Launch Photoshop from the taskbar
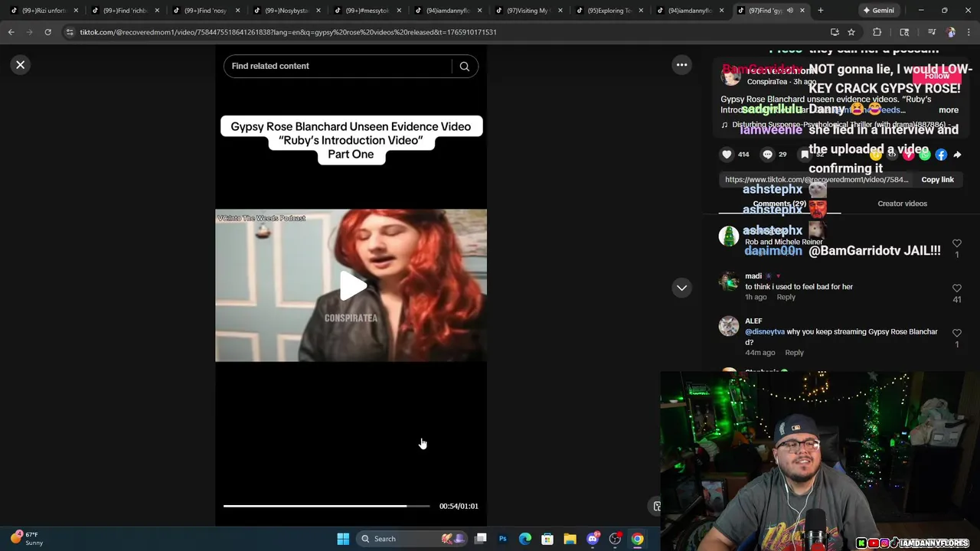The height and width of the screenshot is (551, 980). [503, 539]
